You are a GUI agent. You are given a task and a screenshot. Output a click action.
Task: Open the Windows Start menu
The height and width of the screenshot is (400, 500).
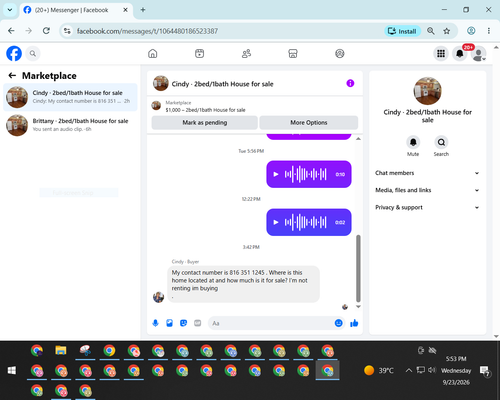tap(12, 370)
